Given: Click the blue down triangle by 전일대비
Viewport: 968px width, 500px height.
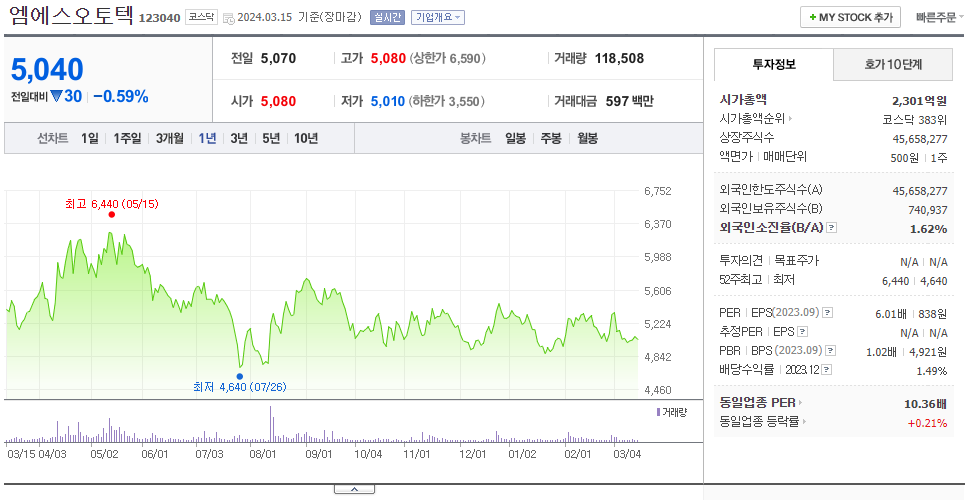Looking at the screenshot, I should click(x=56, y=97).
